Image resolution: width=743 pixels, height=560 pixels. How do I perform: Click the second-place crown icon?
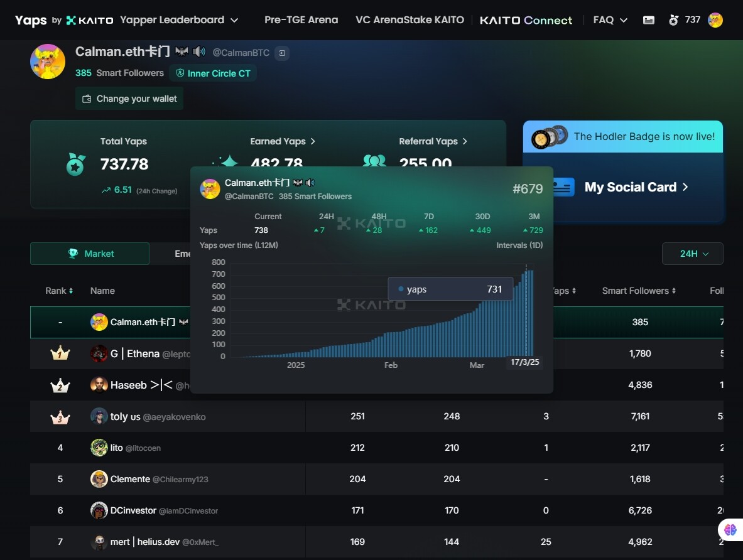pyautogui.click(x=60, y=385)
